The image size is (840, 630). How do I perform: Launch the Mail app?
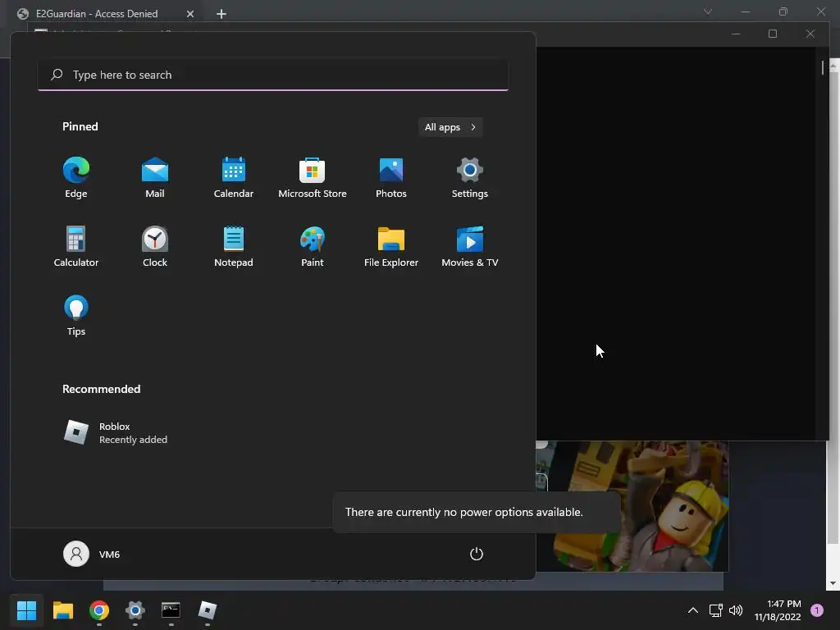tap(155, 178)
